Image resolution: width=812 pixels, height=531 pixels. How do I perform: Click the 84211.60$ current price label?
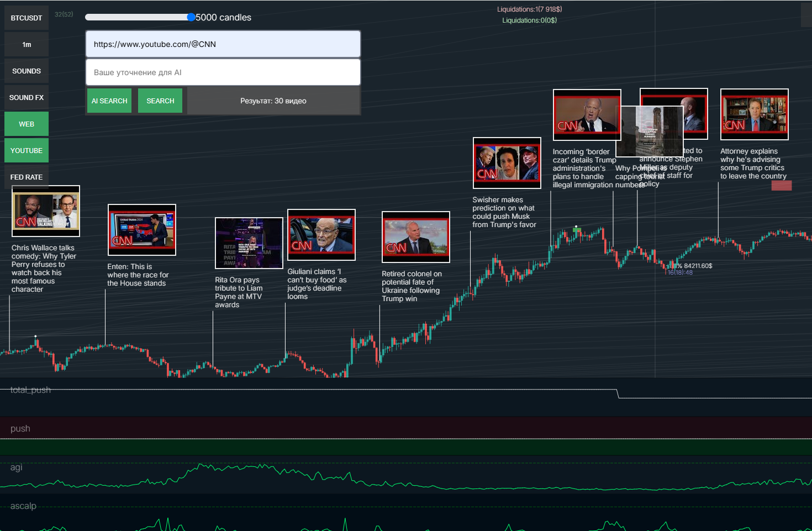pyautogui.click(x=698, y=266)
